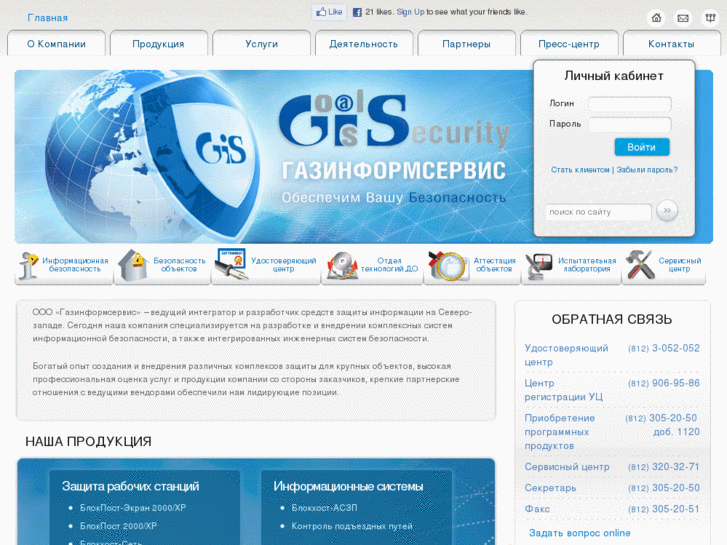Open Удостоверяющий центр certificate icon
This screenshot has height=545, width=727.
[231, 263]
